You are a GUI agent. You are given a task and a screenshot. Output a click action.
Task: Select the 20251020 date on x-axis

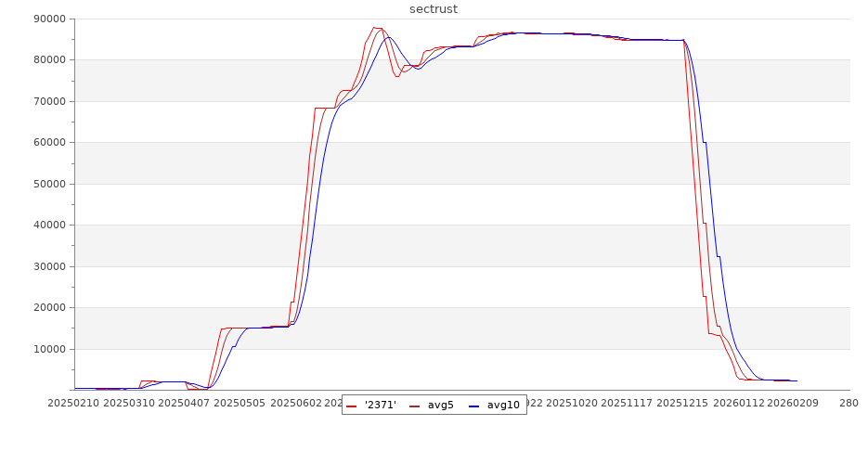(572, 403)
